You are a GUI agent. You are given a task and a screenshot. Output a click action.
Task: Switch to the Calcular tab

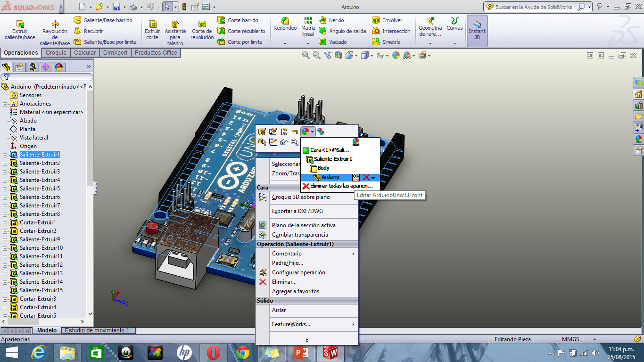[85, 53]
